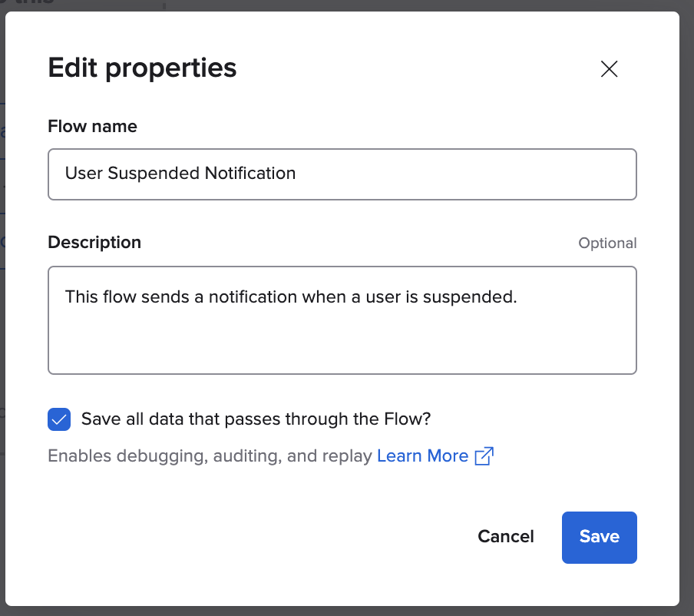Place cursor on the word User in Flow name
The image size is (694, 616).
[x=83, y=174]
